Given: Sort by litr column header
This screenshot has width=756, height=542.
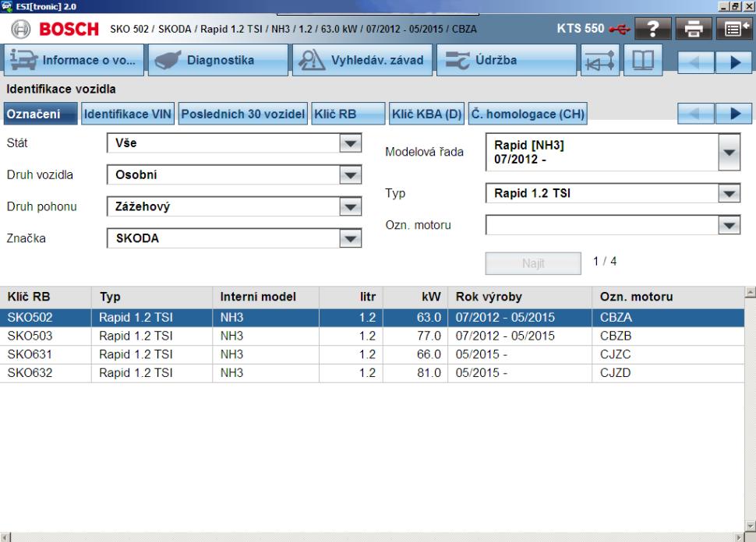Looking at the screenshot, I should [x=351, y=297].
